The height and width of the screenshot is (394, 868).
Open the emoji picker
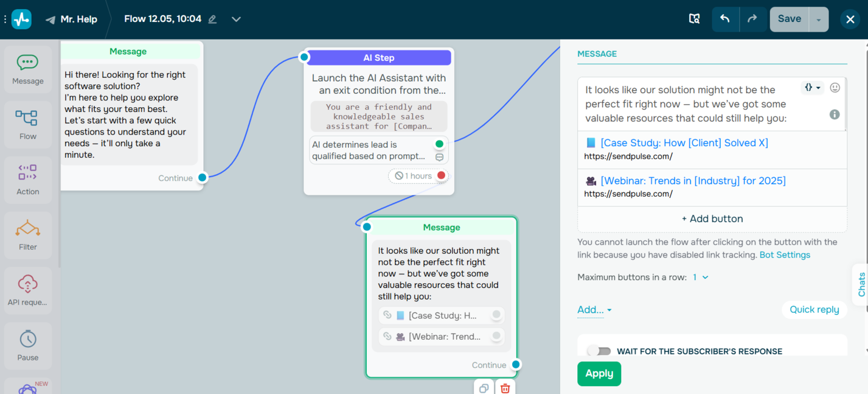pyautogui.click(x=835, y=88)
